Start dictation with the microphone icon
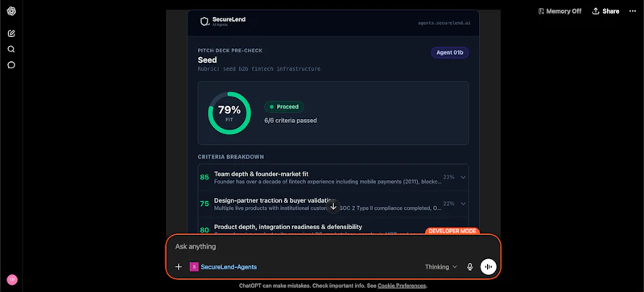Image resolution: width=644 pixels, height=292 pixels. pos(470,267)
